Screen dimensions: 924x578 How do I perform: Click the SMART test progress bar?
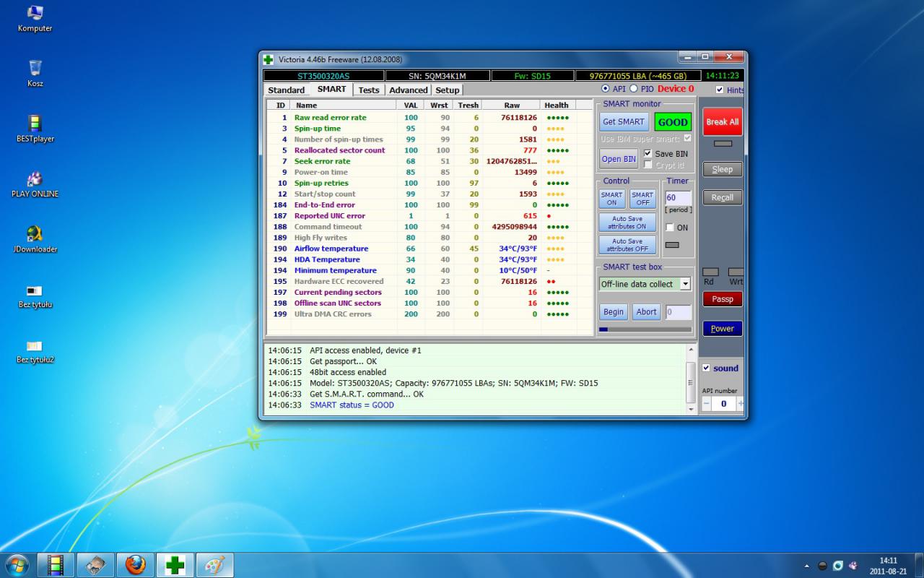point(645,329)
